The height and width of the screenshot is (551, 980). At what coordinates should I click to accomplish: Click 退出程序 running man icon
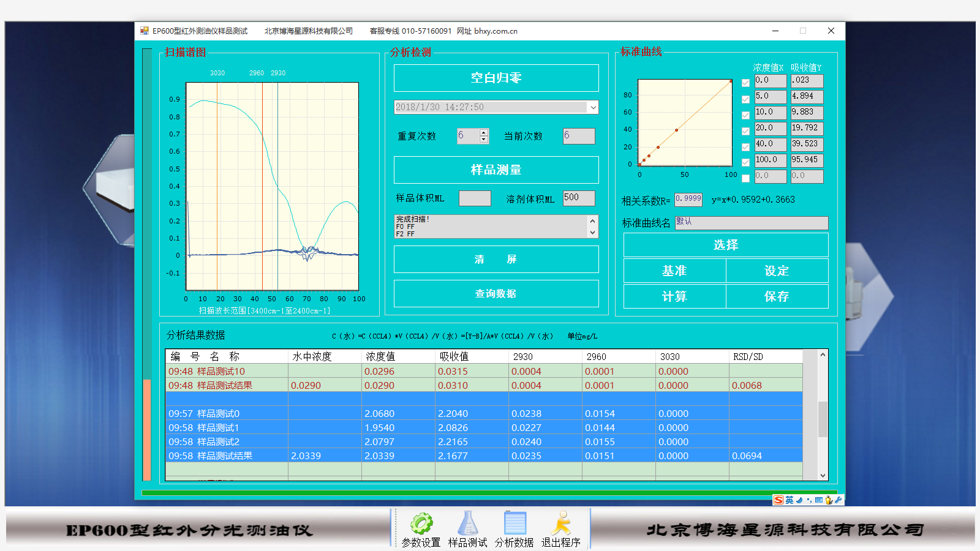click(560, 525)
